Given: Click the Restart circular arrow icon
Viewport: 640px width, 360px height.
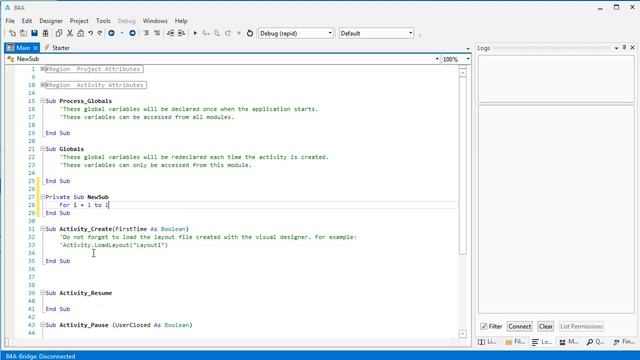Looking at the screenshot, I should coord(250,33).
